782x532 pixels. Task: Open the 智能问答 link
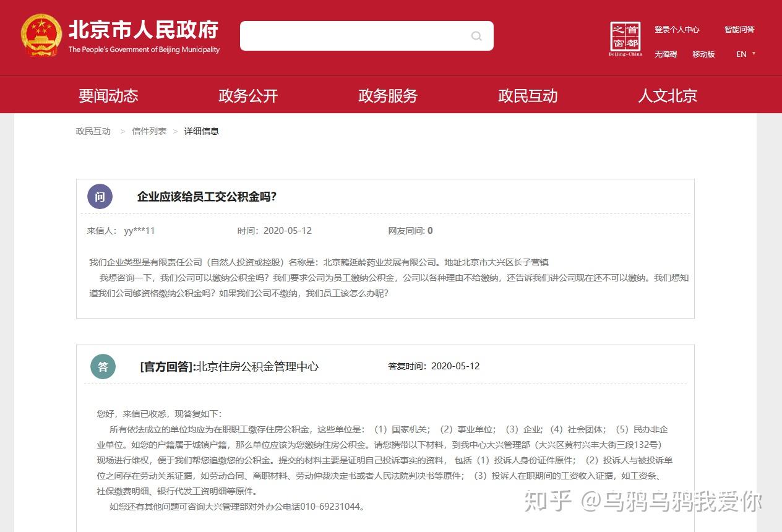click(739, 30)
